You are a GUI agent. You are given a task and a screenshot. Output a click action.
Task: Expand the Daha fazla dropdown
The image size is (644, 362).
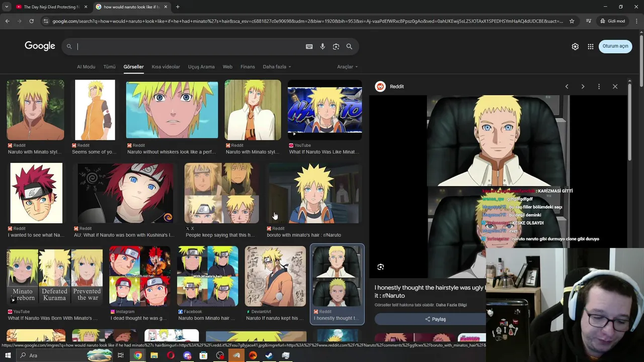pyautogui.click(x=277, y=67)
